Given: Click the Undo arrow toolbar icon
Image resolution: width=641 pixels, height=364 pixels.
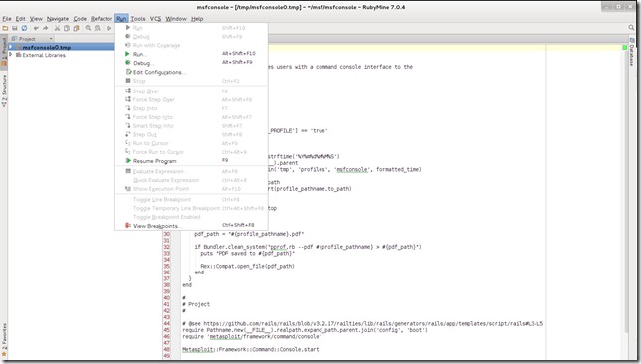Looking at the screenshot, I should [x=36, y=28].
